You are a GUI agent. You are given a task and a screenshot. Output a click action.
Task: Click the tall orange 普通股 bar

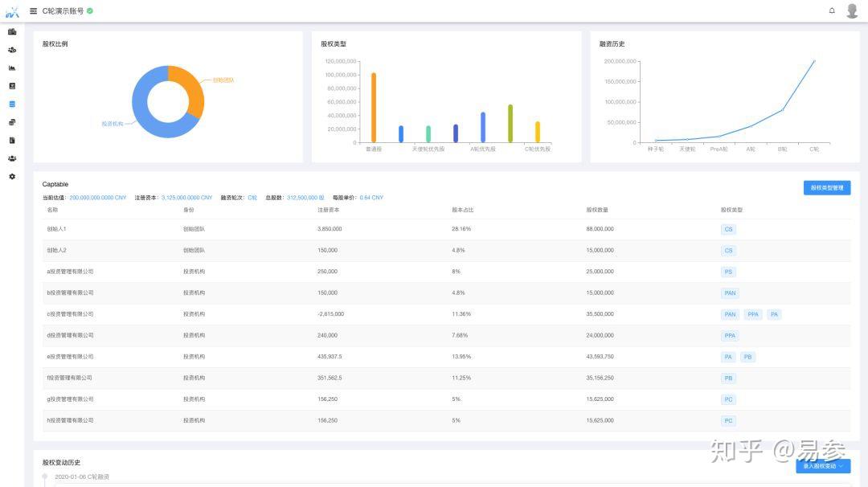coord(374,108)
